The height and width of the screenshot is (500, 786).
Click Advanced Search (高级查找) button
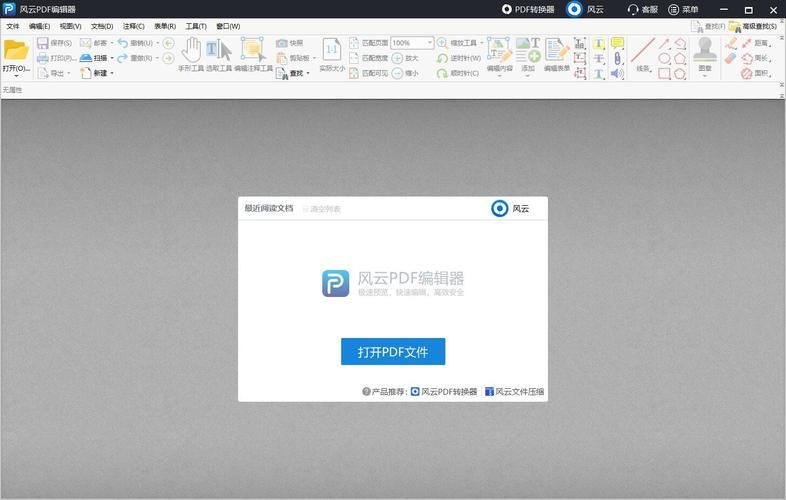[x=753, y=26]
